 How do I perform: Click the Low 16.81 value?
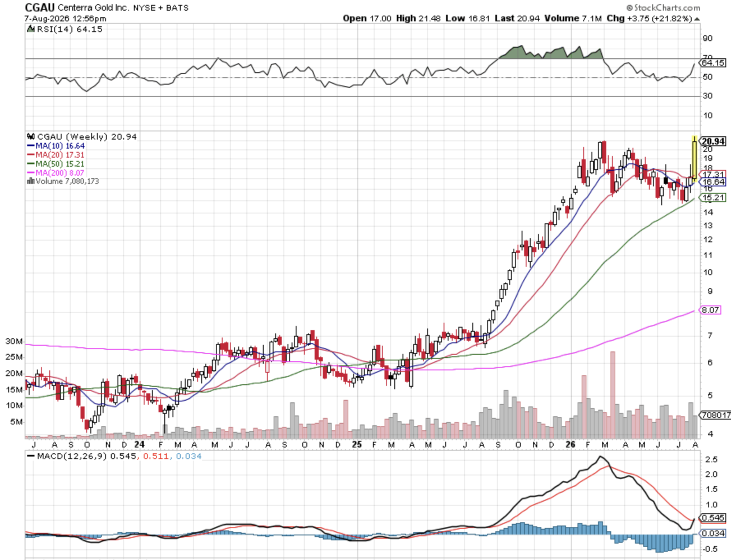[x=467, y=18]
